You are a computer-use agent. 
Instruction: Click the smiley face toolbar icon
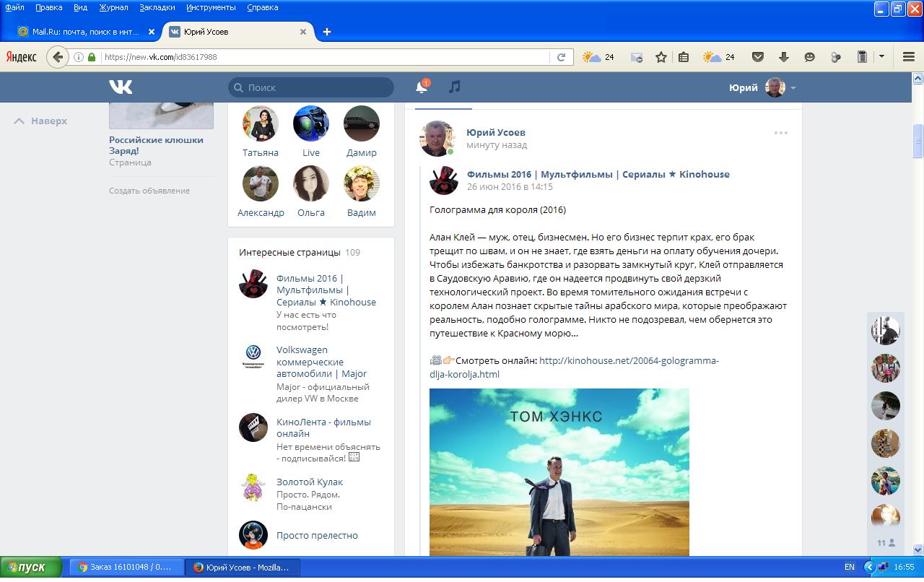[809, 57]
